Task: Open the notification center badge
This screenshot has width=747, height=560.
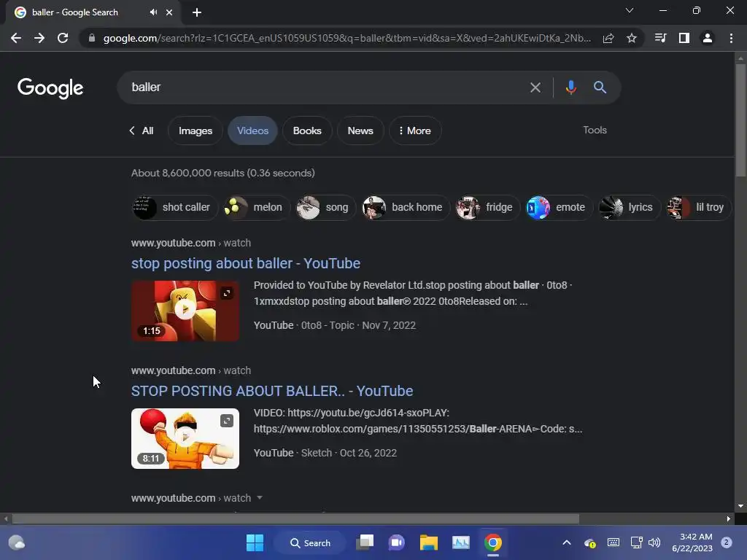Action: tap(727, 542)
